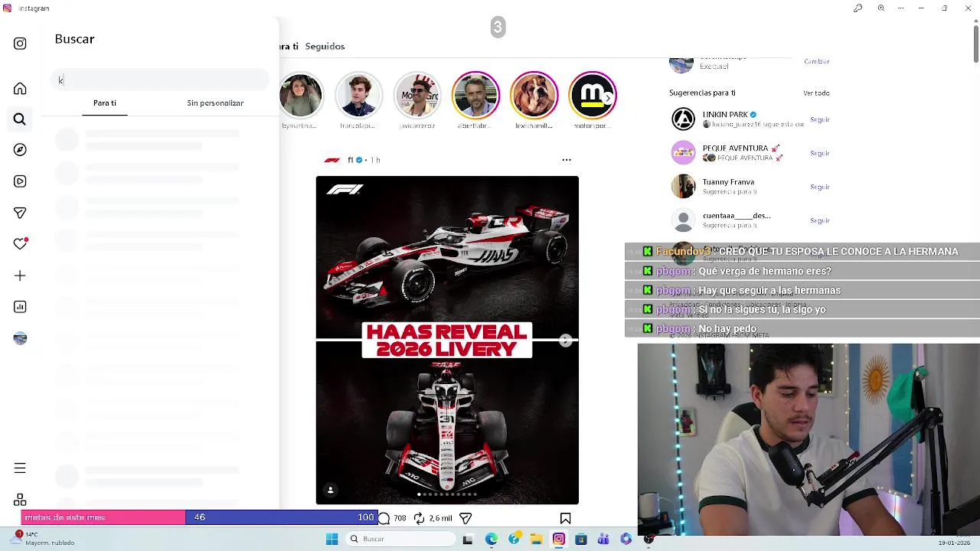Save the post with bookmark icon
This screenshot has height=551, width=980.
(x=565, y=518)
